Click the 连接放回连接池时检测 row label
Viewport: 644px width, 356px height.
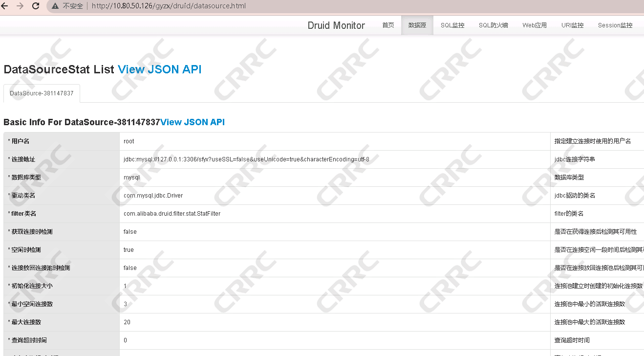[39, 268]
